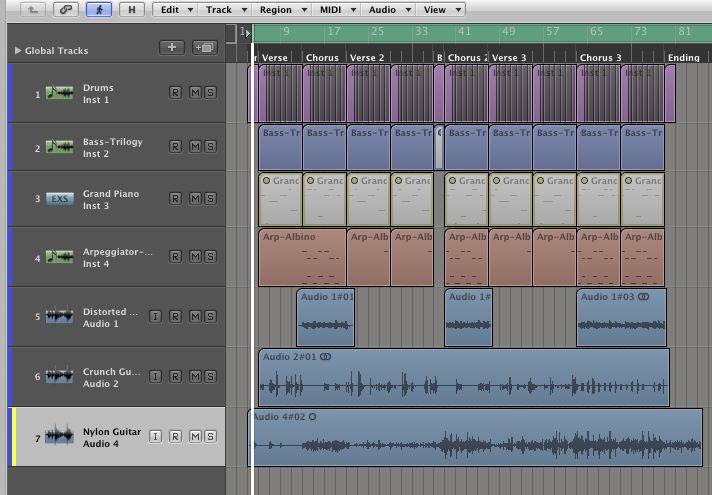The width and height of the screenshot is (712, 495).
Task: Record-enable the Bass-Trilogy track
Action: click(x=175, y=147)
